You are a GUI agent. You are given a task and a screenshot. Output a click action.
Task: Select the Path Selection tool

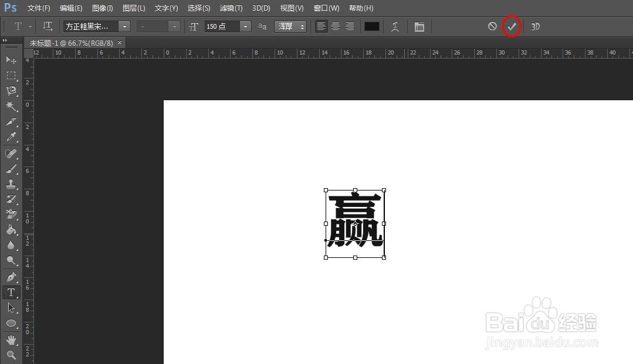click(11, 308)
